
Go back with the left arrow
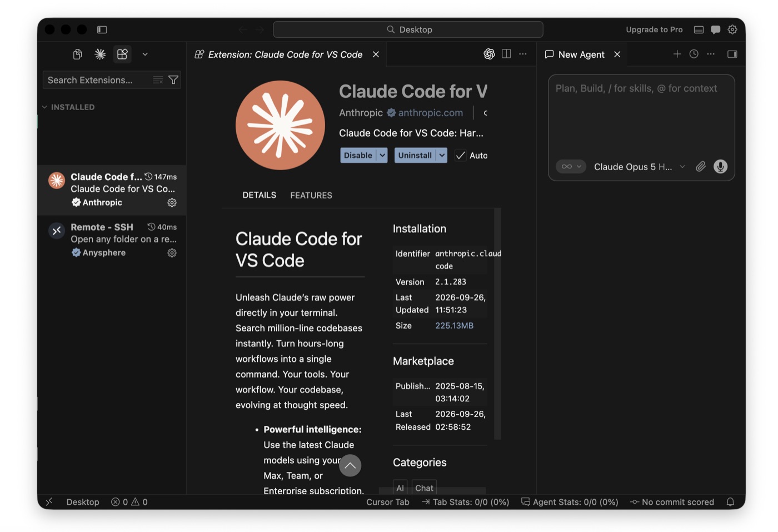[242, 29]
